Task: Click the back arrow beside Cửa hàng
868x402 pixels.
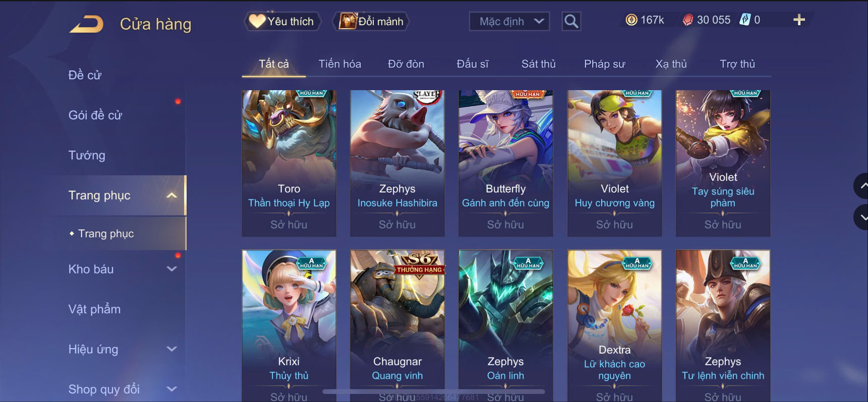Action: [x=86, y=24]
